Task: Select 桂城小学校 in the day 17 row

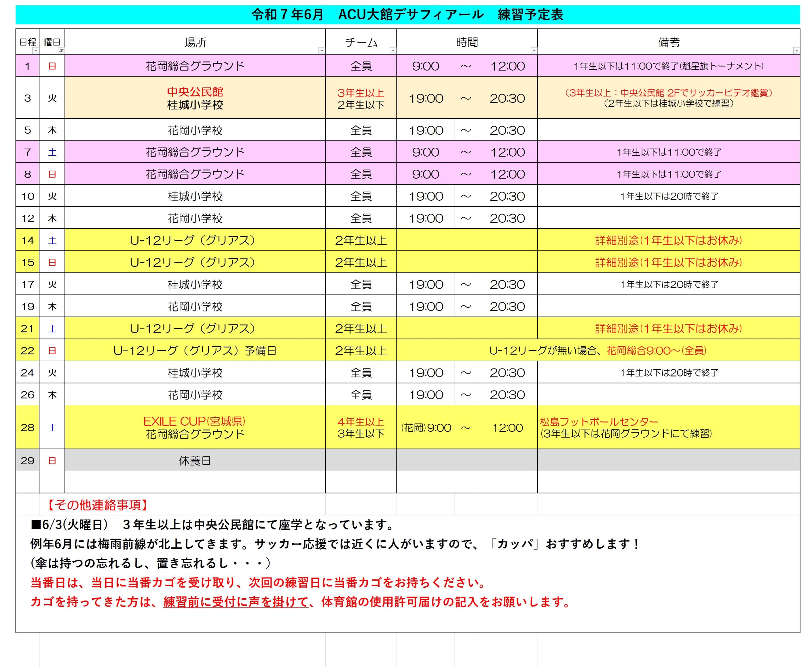Action: 195,285
